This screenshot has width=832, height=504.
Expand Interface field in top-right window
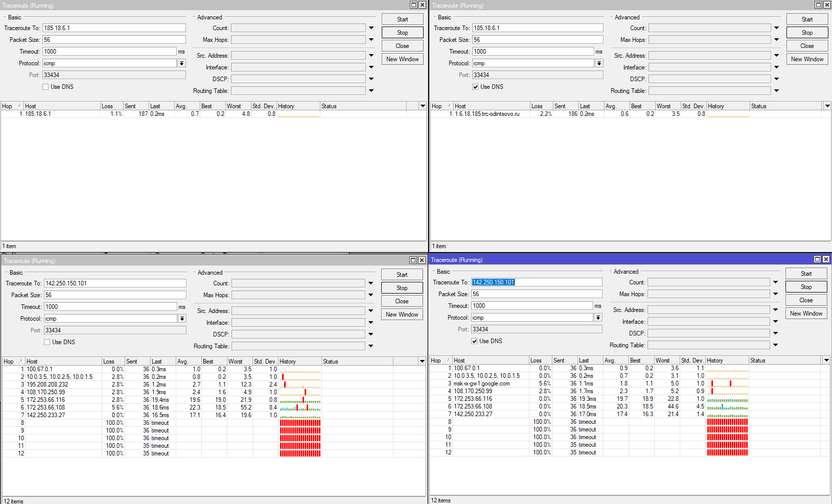coord(776,67)
